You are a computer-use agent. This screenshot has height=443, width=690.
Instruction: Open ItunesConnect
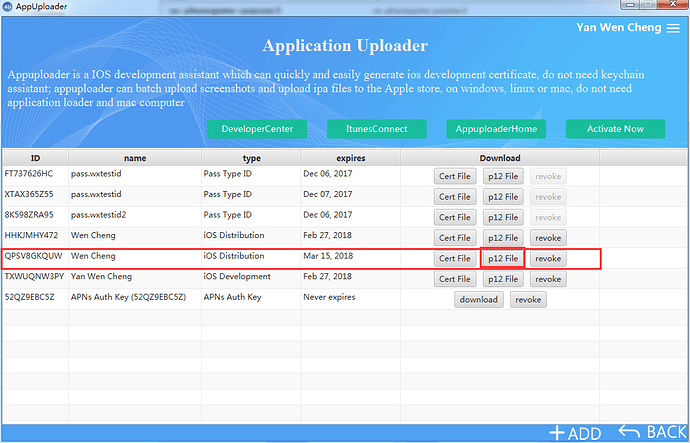[376, 129]
